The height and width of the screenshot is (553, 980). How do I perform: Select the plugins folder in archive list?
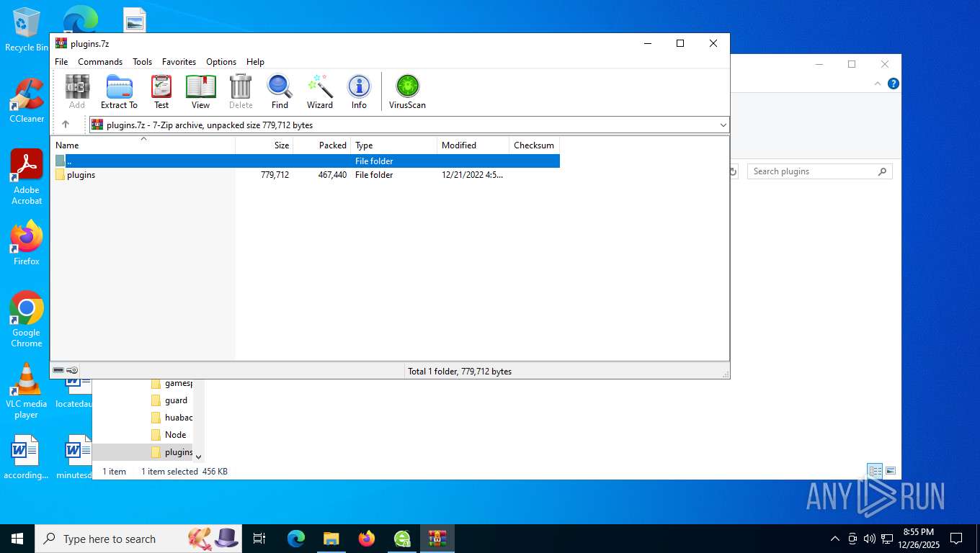pyautogui.click(x=81, y=175)
